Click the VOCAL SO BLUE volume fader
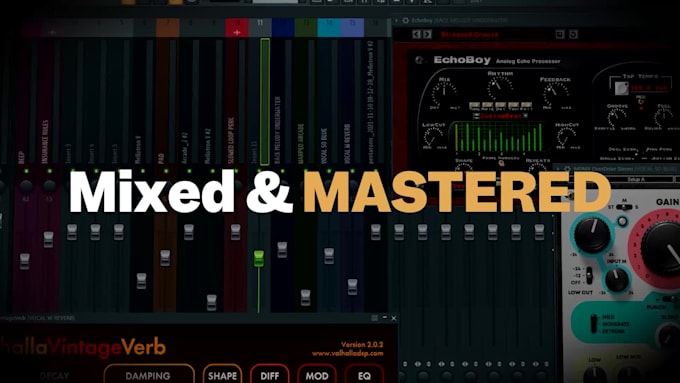This screenshot has height=383, width=680. [x=329, y=255]
